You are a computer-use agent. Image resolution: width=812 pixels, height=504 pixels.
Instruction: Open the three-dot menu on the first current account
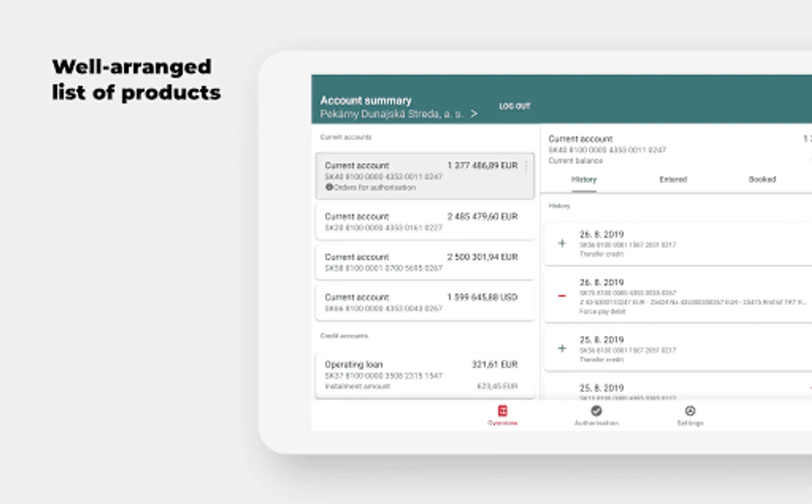(526, 166)
